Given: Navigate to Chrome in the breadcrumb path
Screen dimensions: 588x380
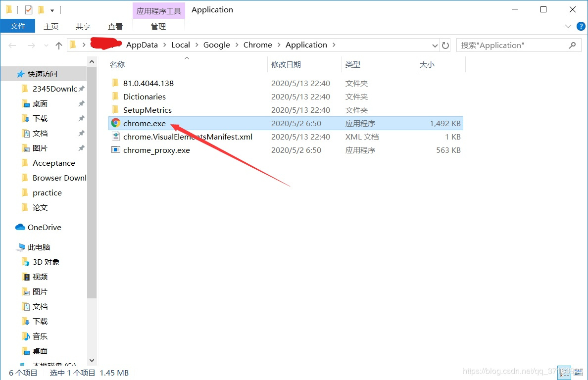Looking at the screenshot, I should 257,45.
